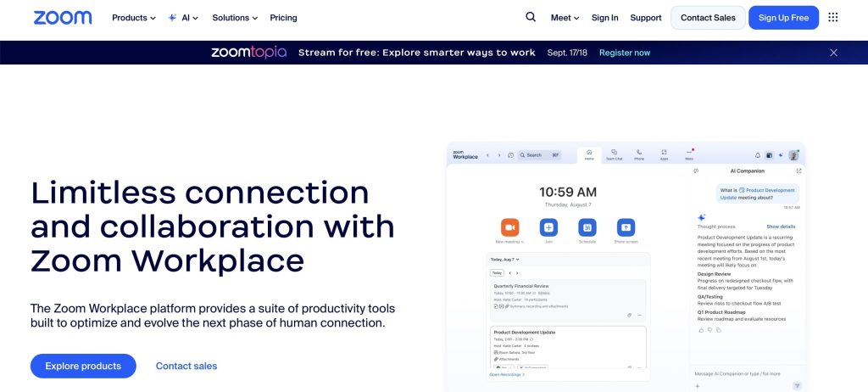Pop out the AI Companion panel
The width and height of the screenshot is (868, 392).
pos(798,171)
